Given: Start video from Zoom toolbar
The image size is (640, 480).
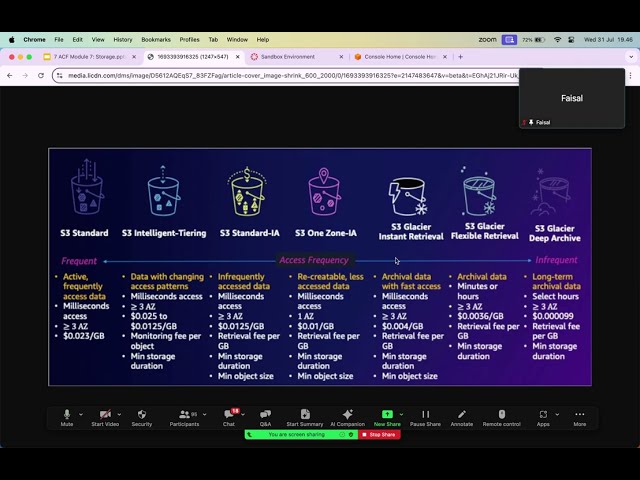Looking at the screenshot, I should (105, 415).
